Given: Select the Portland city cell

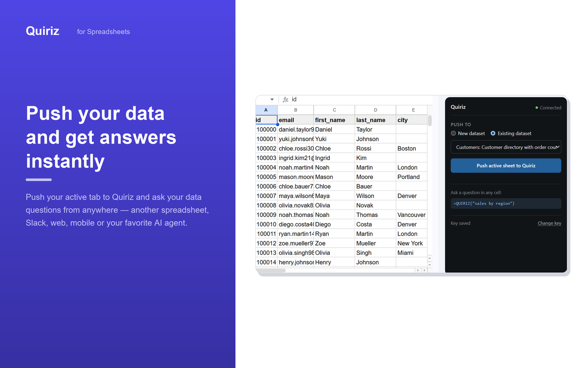Looking at the screenshot, I should (412, 177).
